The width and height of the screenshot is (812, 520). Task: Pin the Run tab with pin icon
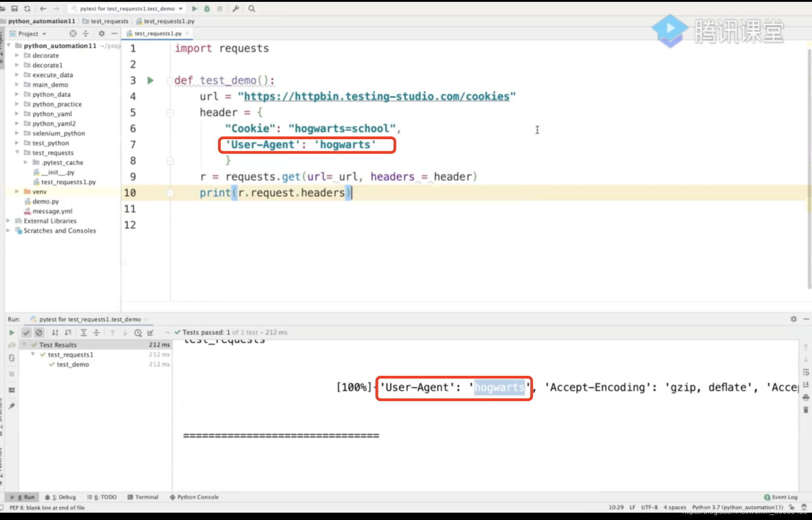12,406
